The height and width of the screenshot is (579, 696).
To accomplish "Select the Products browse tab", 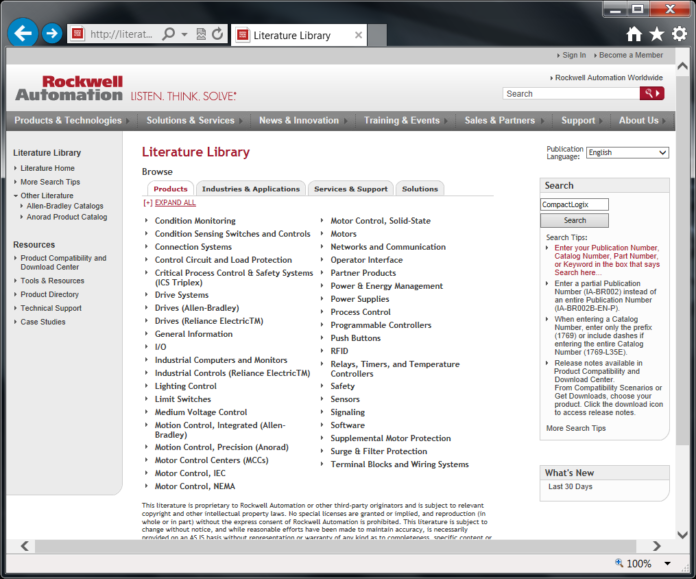I will coord(170,189).
